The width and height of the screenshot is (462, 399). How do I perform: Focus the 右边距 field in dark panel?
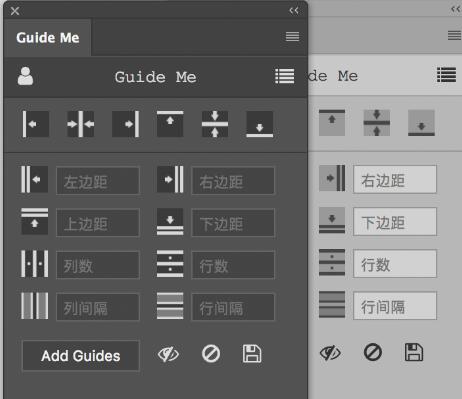tap(233, 181)
